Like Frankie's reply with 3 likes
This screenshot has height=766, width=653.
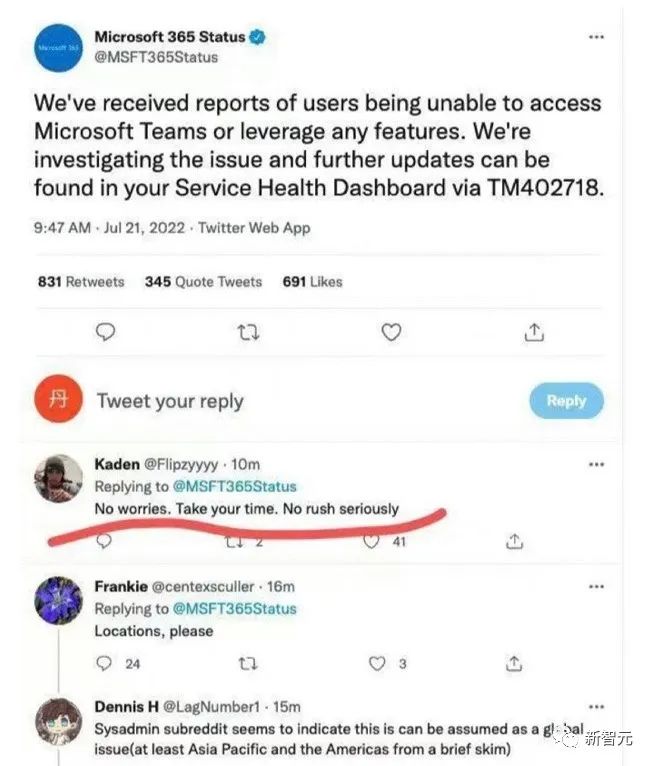pyautogui.click(x=377, y=663)
